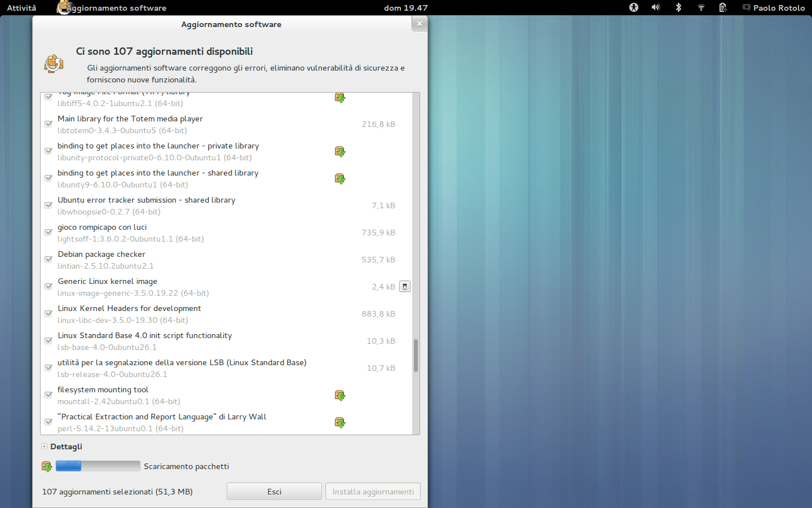Screen dimensions: 812x508
Task: Click download icon for libtiff5 row
Action: 340,98
